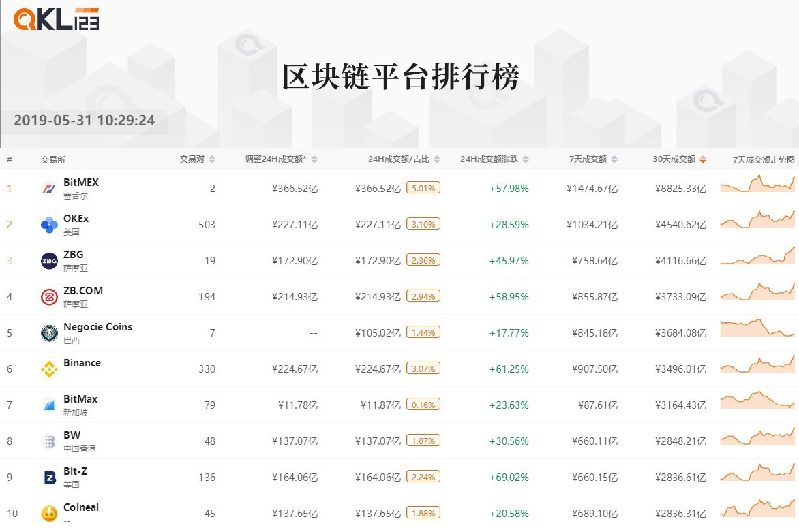The width and height of the screenshot is (799, 532).
Task: Click the ZBG round logo icon
Action: (49, 261)
